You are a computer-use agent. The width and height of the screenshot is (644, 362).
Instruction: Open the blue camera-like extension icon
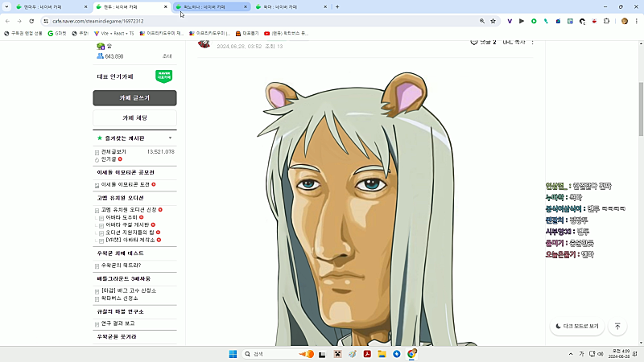click(558, 21)
